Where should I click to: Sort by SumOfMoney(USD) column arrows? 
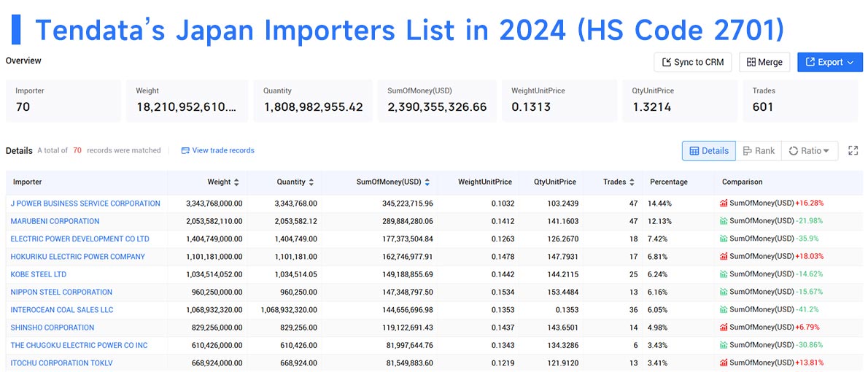tap(427, 182)
